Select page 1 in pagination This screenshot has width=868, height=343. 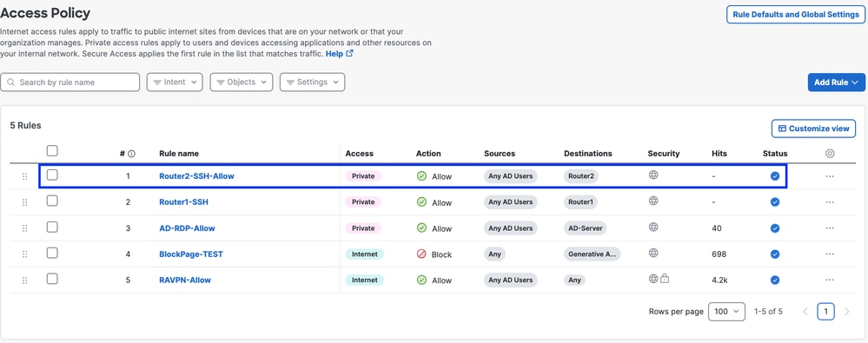825,312
